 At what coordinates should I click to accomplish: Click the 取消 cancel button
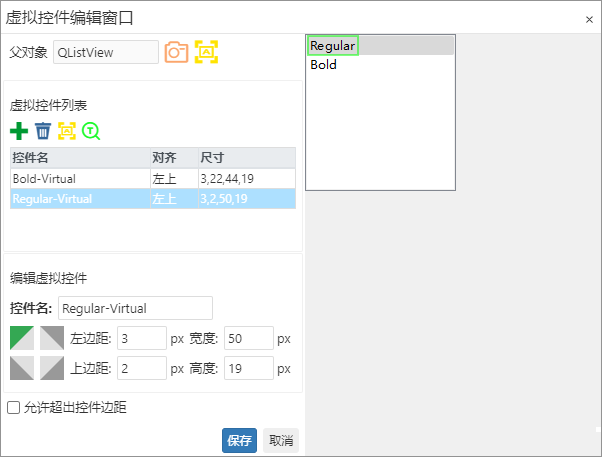coord(281,440)
